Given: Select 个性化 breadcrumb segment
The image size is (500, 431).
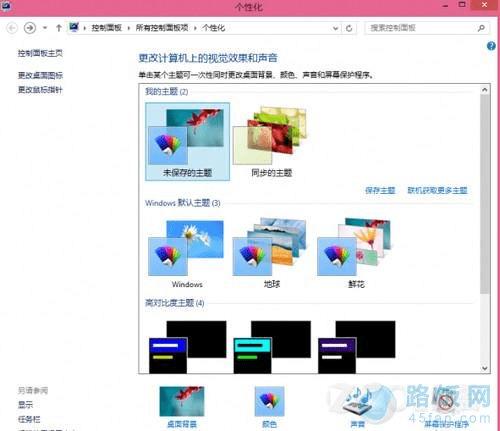Looking at the screenshot, I should 213,28.
